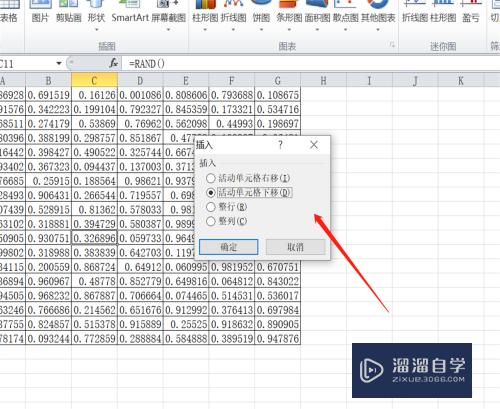Click cell containing 0.947876

278,339
